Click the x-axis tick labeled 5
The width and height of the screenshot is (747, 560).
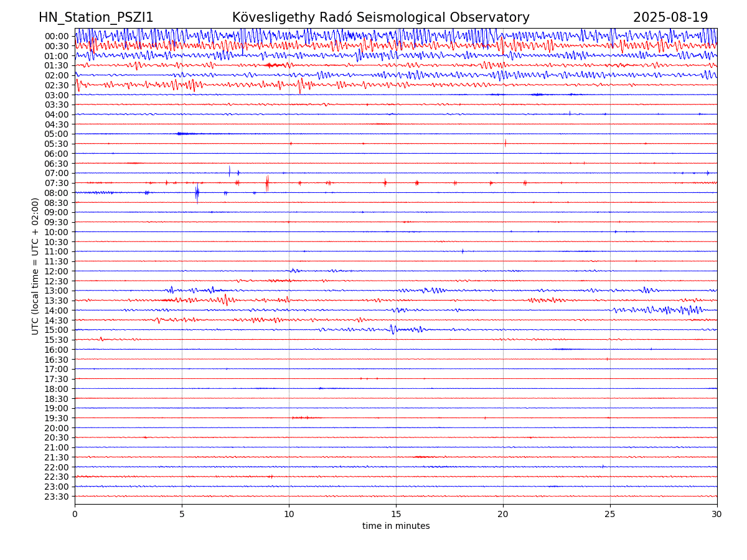182,515
